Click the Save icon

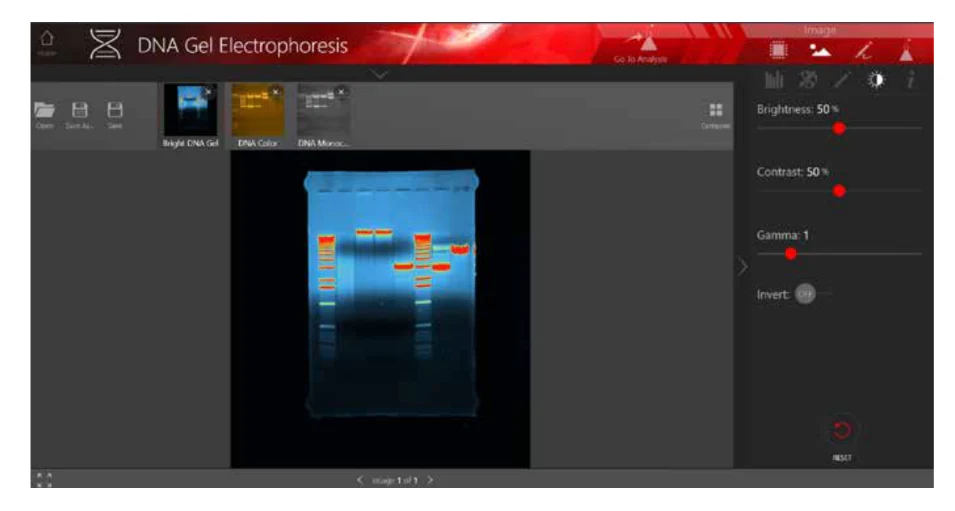click(x=115, y=110)
